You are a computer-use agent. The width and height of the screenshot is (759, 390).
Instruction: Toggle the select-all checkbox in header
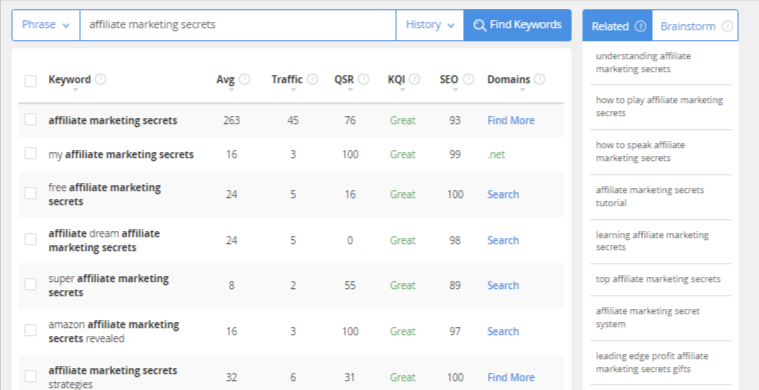pyautogui.click(x=30, y=80)
